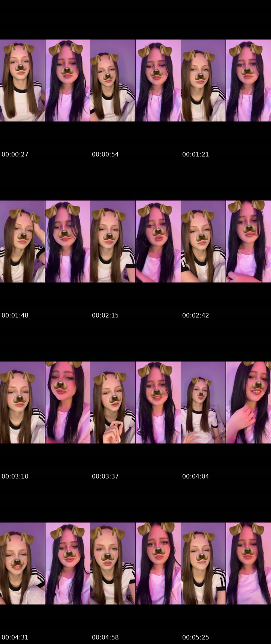Screen dimensions: 271x644
Task: View the frame thumbnail for 00:03:10
Action: pyautogui.click(x=45, y=402)
